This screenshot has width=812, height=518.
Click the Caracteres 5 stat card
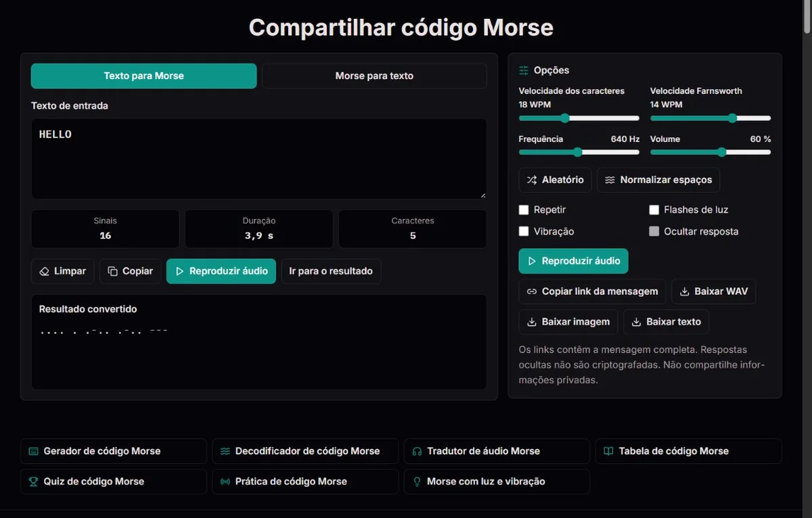[413, 229]
